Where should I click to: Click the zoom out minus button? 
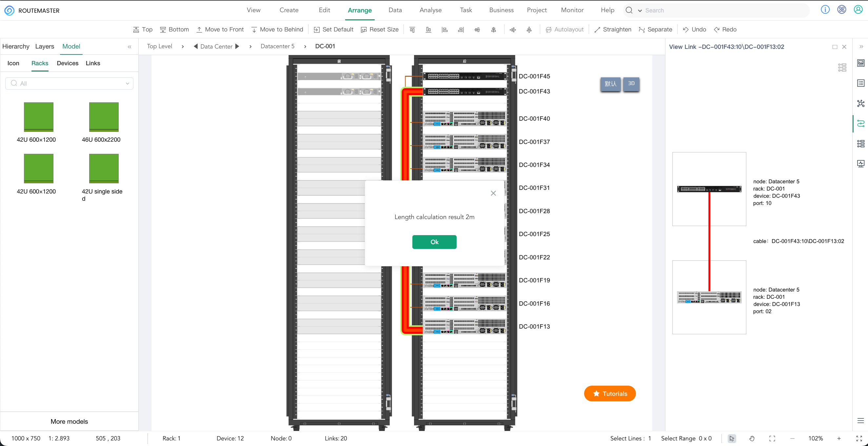(792, 438)
